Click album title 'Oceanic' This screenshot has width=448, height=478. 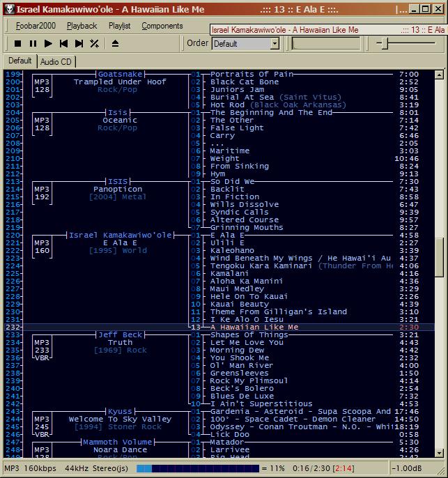coord(120,120)
